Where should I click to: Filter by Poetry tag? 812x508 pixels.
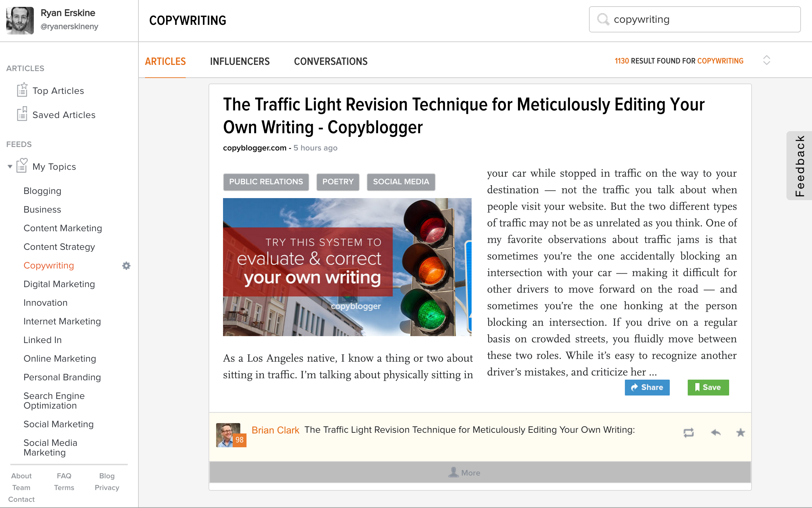click(x=338, y=182)
